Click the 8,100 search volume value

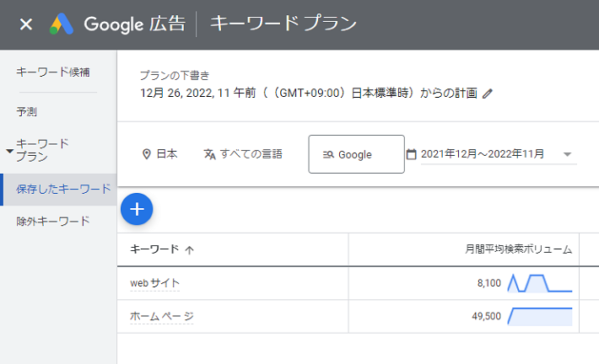pos(489,283)
